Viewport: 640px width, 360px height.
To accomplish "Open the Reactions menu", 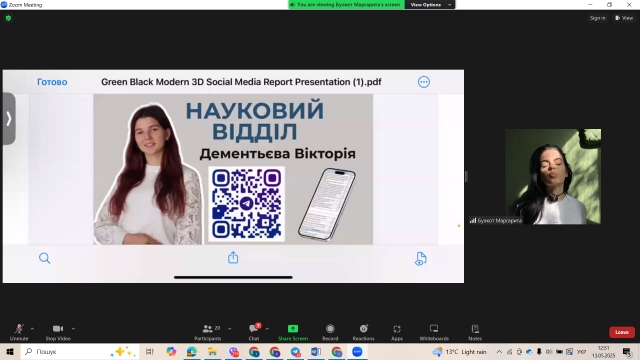I will pos(363,332).
